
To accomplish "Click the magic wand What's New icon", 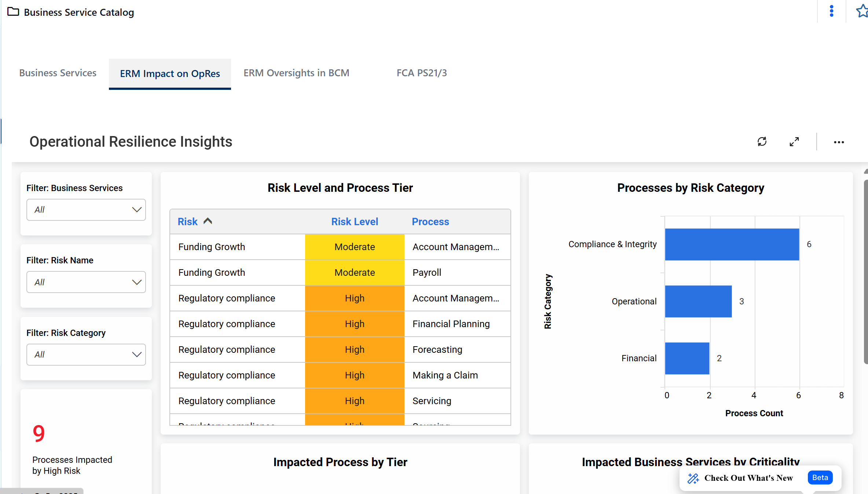I will [x=693, y=478].
